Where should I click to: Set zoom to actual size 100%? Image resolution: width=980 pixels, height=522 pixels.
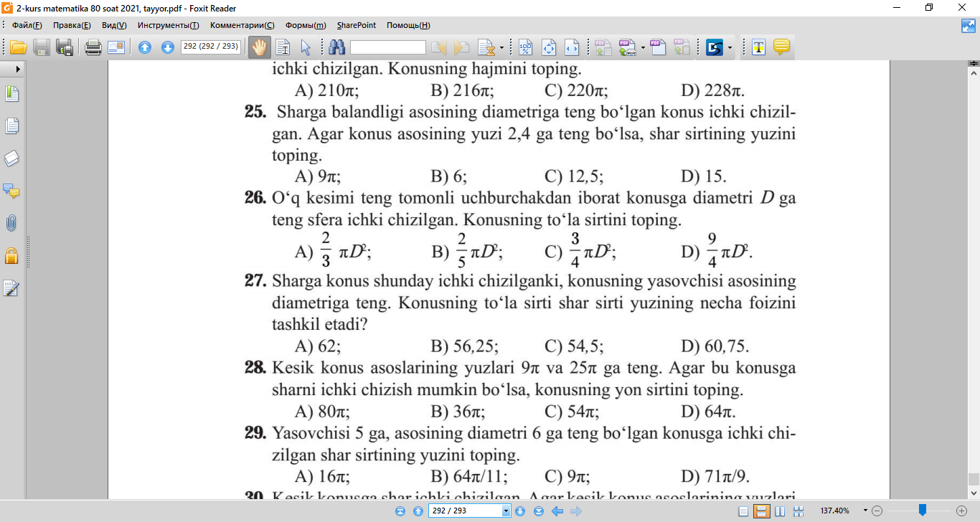pos(526,48)
